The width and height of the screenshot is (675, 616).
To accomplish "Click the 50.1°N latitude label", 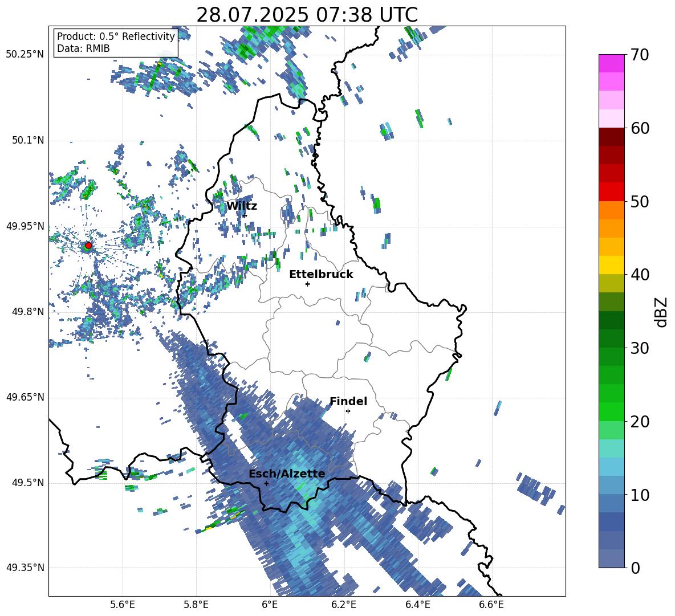I will coord(28,141).
